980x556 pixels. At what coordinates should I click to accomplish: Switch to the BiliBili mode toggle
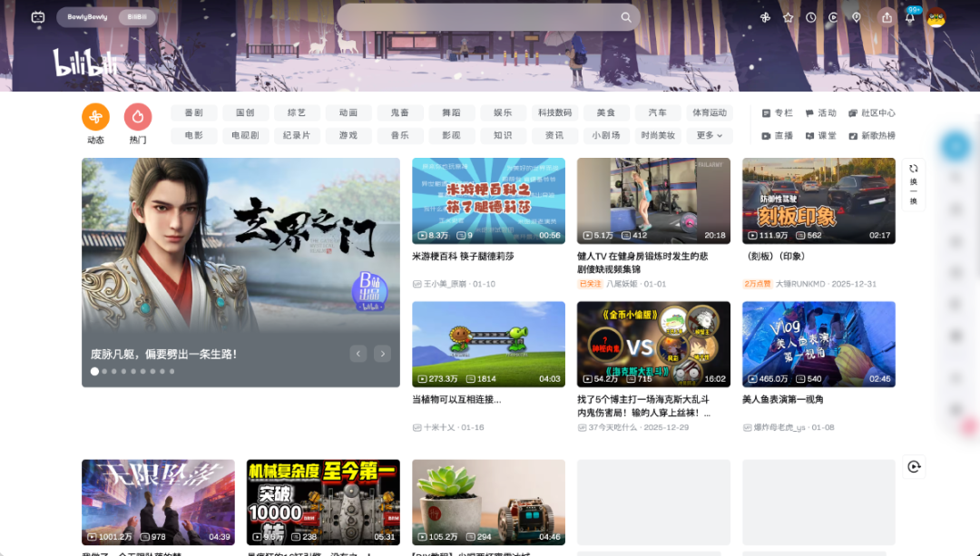[x=137, y=17]
